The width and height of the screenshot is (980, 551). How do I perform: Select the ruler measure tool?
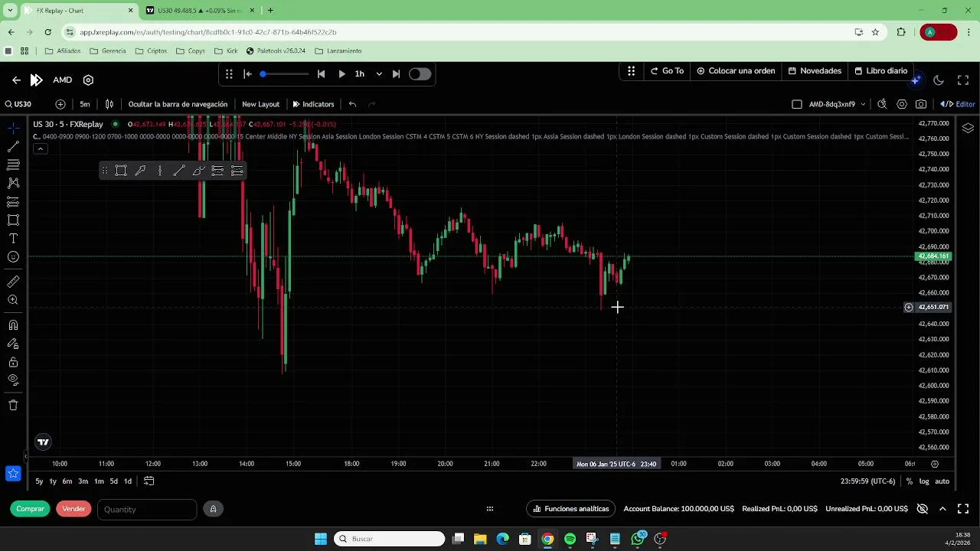pos(13,282)
